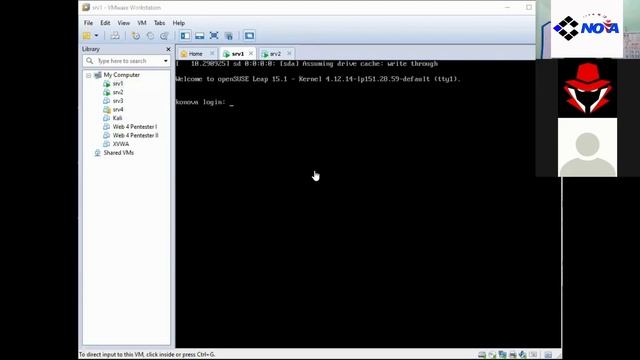Enter full screen mode icon
The image size is (640, 360).
point(214,36)
